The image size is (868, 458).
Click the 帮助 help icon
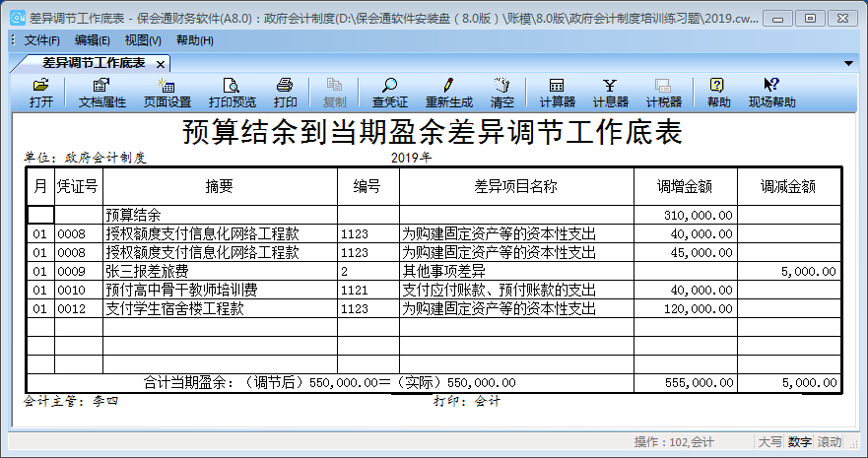coord(718,93)
